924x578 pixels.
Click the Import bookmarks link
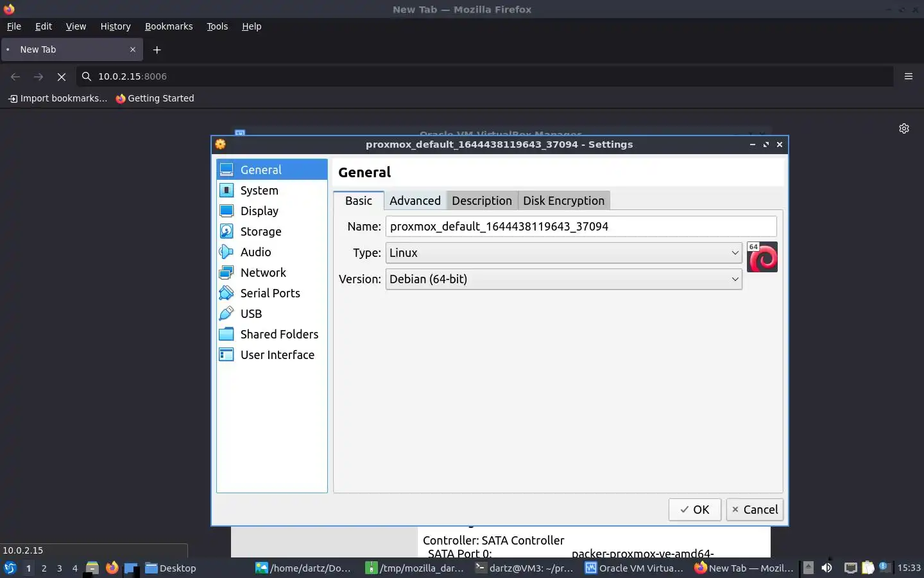coord(58,98)
